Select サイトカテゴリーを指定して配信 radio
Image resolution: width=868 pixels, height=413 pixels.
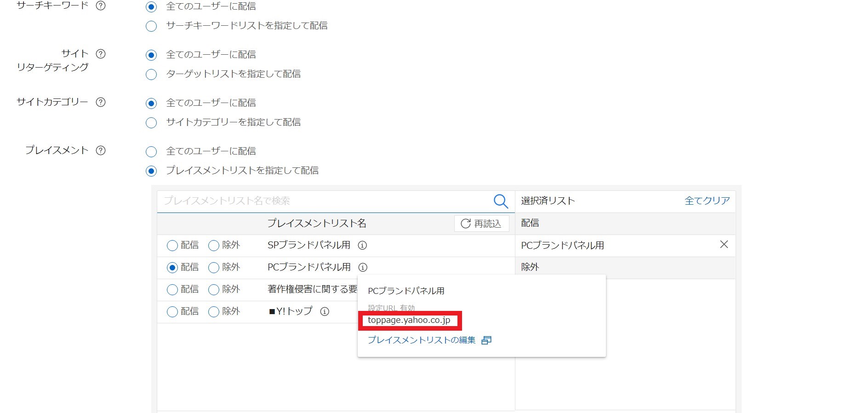pos(151,123)
